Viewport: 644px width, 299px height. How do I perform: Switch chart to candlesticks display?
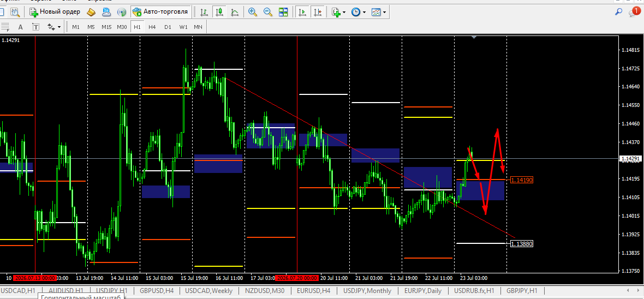click(x=219, y=13)
